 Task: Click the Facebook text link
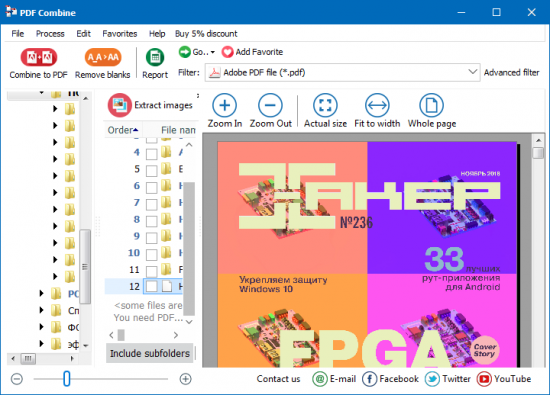pyautogui.click(x=399, y=379)
